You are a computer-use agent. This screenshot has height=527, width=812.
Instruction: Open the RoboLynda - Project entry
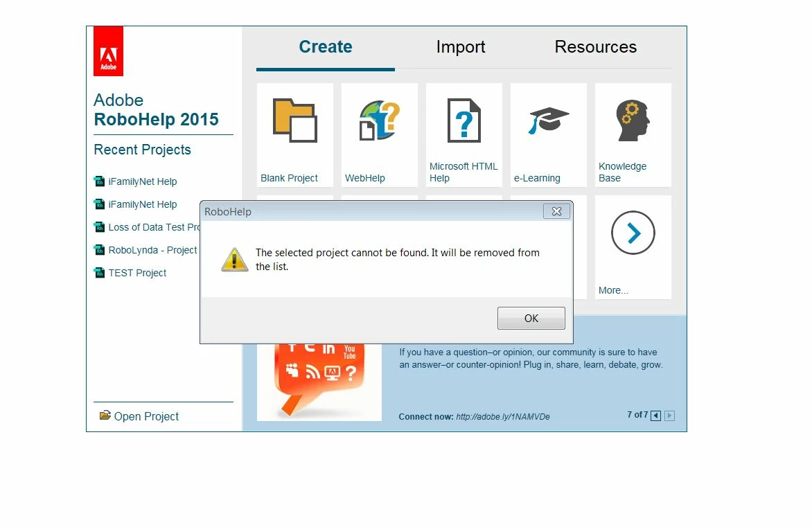pyautogui.click(x=152, y=250)
